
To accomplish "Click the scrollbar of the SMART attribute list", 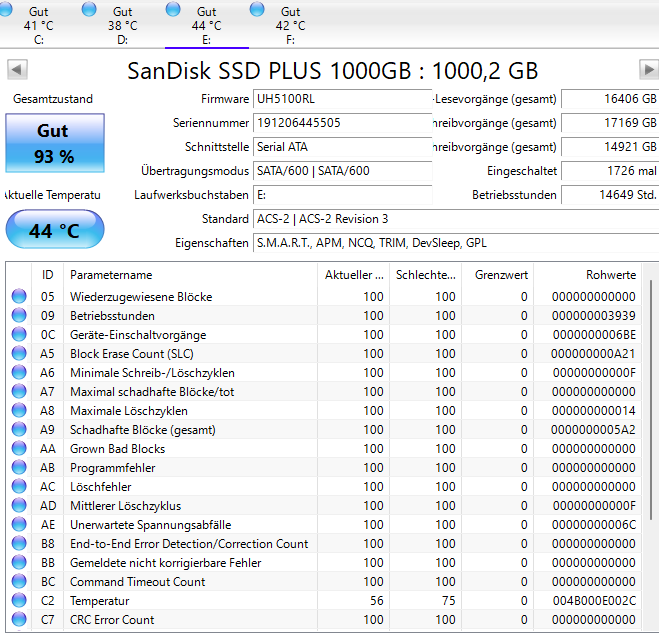I will [x=651, y=399].
